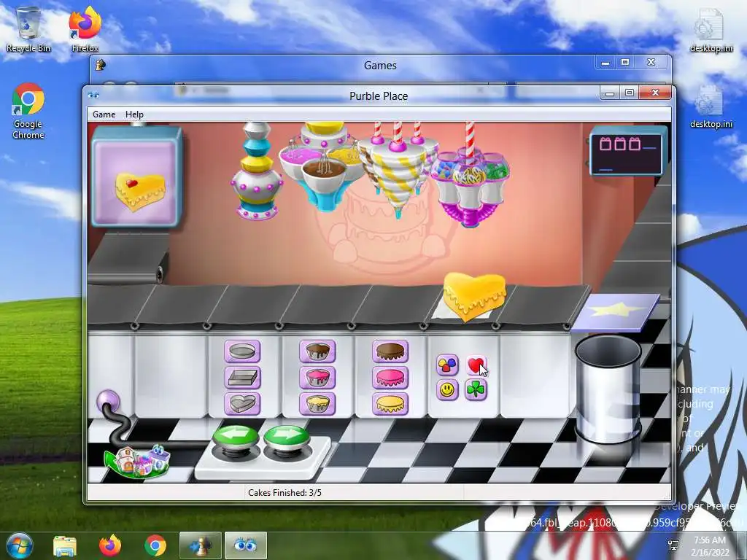747x560 pixels.
Task: Add the green clover topping
Action: [x=476, y=390]
